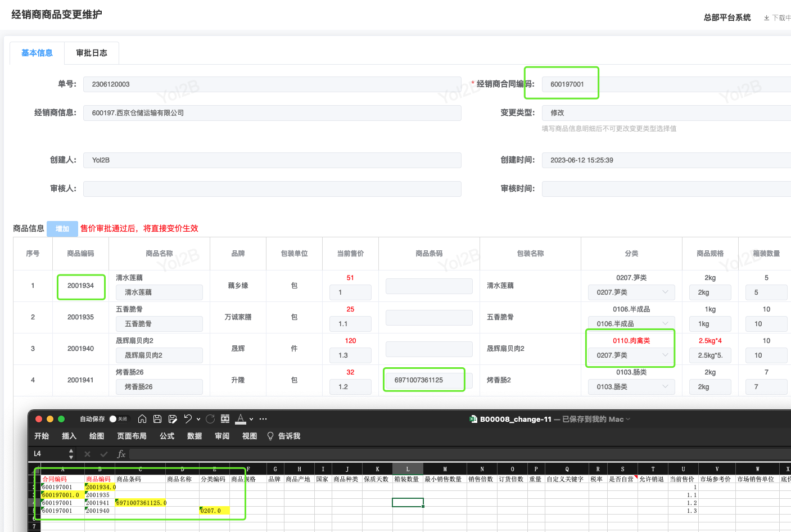Click the Home icon in Excel toolbar
The height and width of the screenshot is (532, 791).
click(142, 419)
